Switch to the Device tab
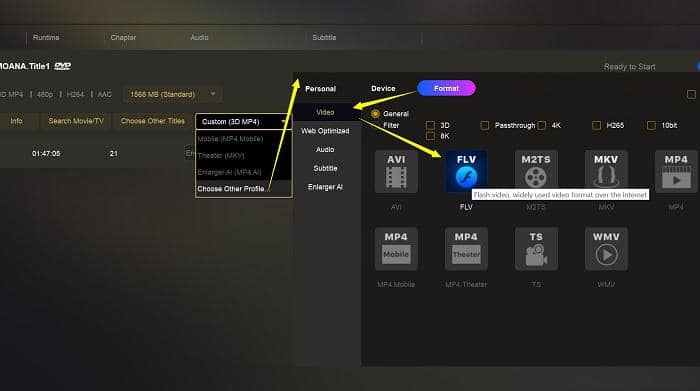This screenshot has width=700, height=391. [x=383, y=88]
